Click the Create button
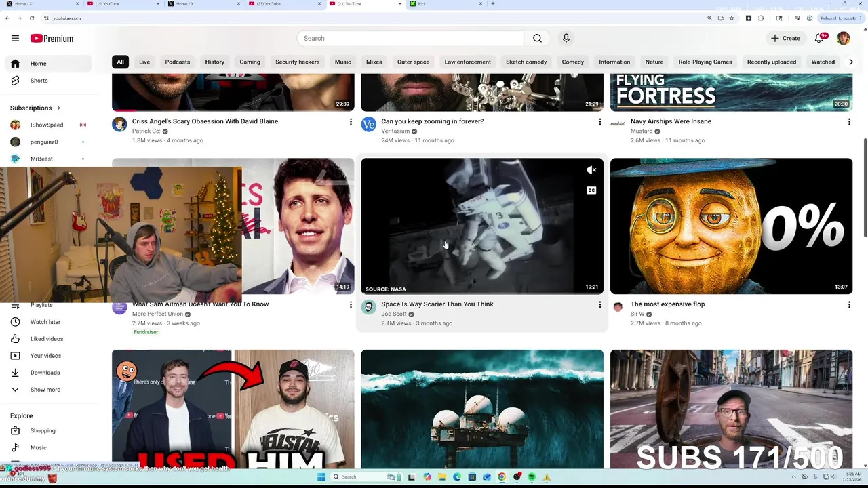Viewport: 868px width, 488px height. pyautogui.click(x=786, y=39)
